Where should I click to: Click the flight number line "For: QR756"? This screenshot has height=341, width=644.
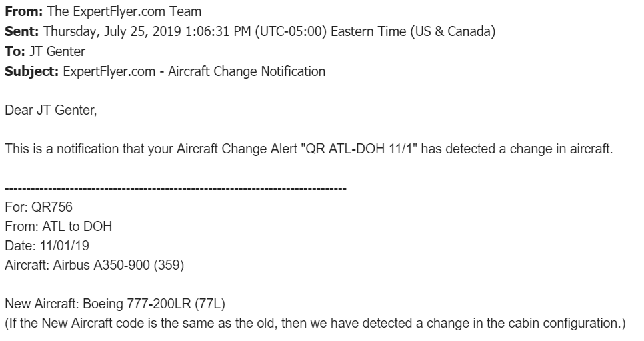(39, 208)
